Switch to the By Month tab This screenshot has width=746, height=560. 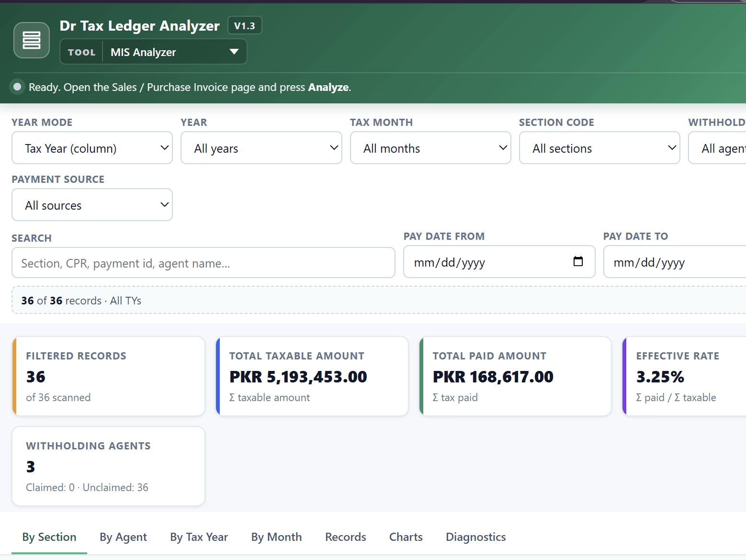click(276, 537)
